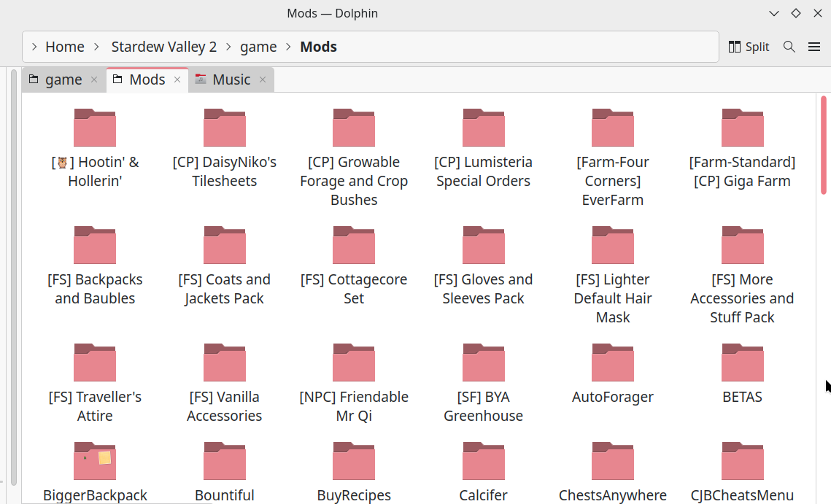
Task: Click the "[CP] DaisyNiko's Tilesheets" name label
Action: pos(225,171)
